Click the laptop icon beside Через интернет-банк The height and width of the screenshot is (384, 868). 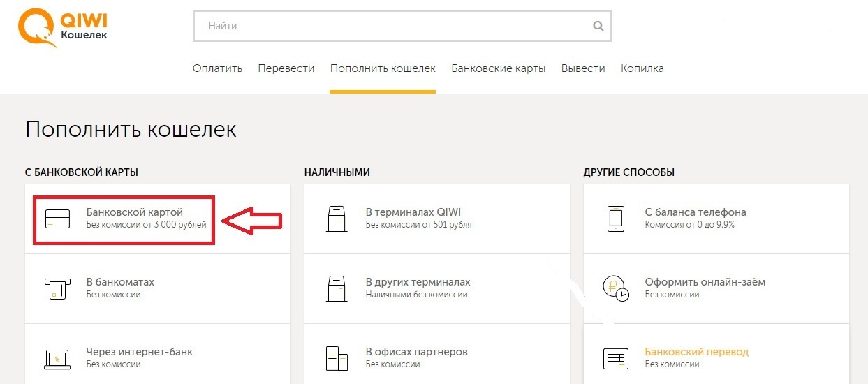pos(57,358)
